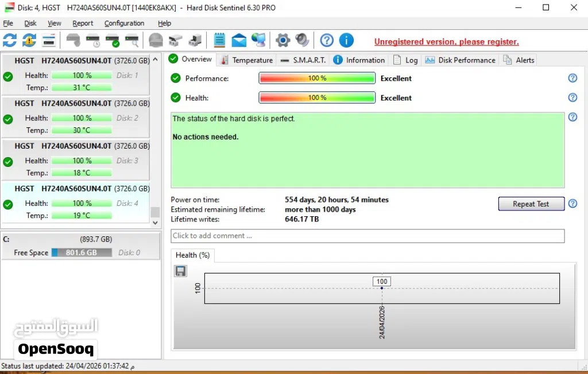Open the Configuration menu
The width and height of the screenshot is (588, 374).
(x=124, y=24)
